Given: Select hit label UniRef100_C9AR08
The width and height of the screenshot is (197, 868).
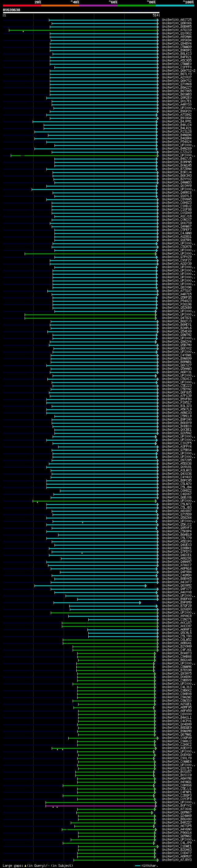Looking at the screenshot, I should (176, 694).
